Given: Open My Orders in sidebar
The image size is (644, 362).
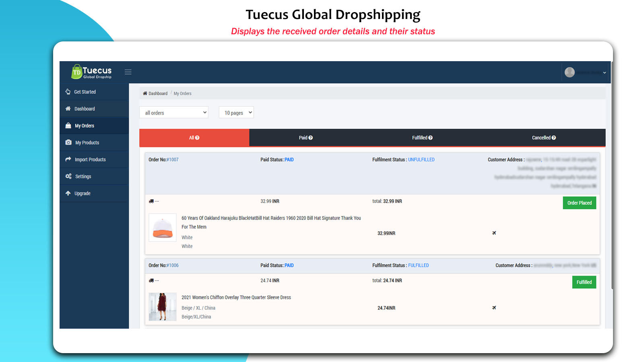Looking at the screenshot, I should 94,125.
